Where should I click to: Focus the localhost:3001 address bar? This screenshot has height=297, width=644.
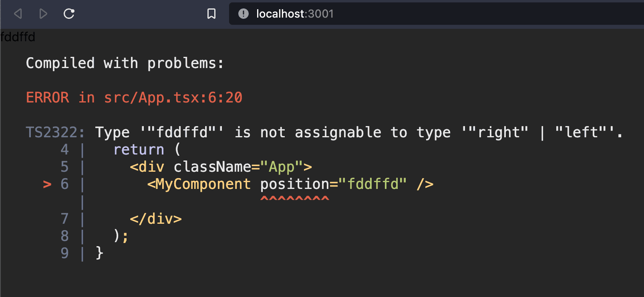click(x=360, y=14)
